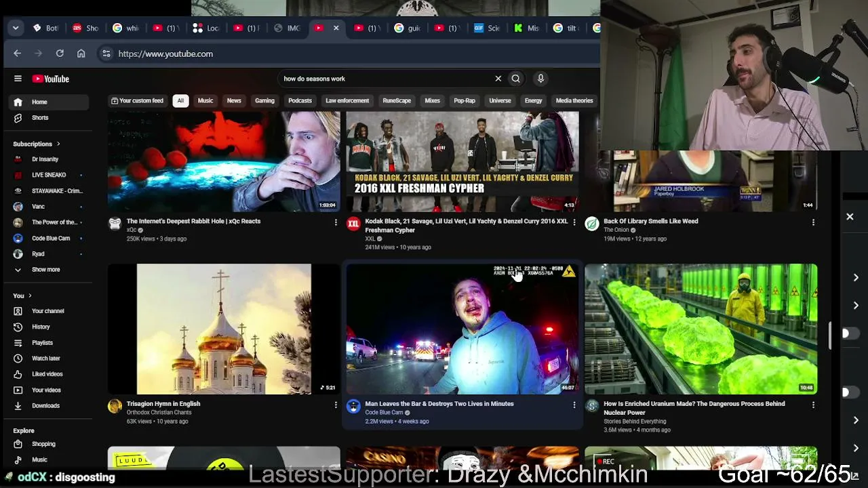Open the Stories Behind Everything avatar

[x=592, y=406]
